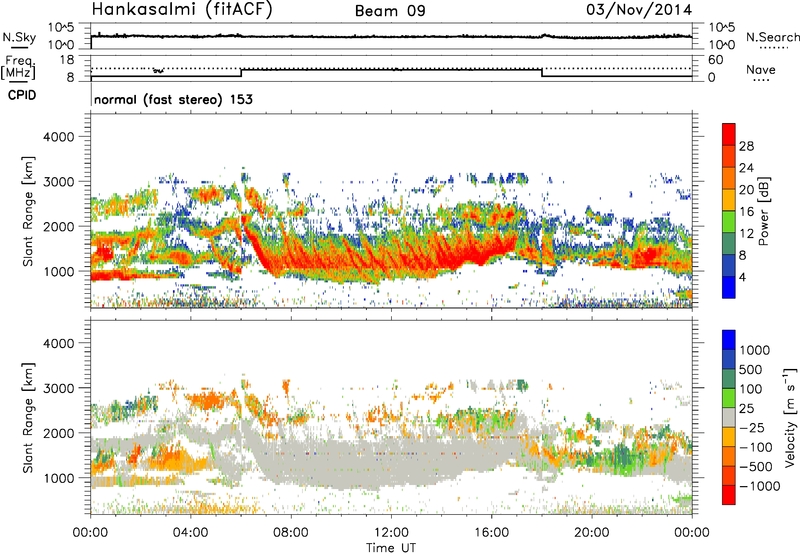Click the 03/Nov/2014 date label
The height and width of the screenshot is (554, 800).
[x=639, y=10]
